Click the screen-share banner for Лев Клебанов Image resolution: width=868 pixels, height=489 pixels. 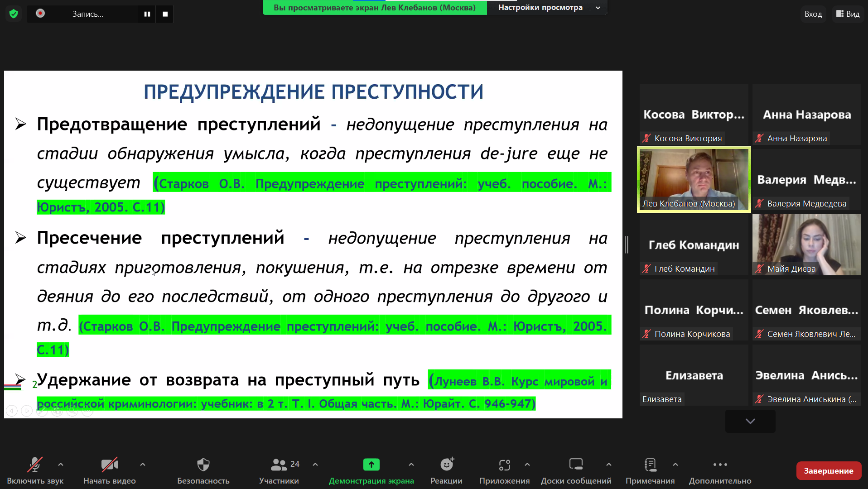click(x=375, y=7)
